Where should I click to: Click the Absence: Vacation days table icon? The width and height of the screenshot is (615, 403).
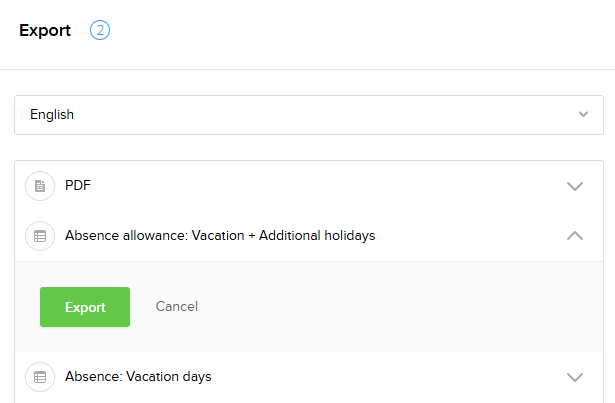click(40, 377)
